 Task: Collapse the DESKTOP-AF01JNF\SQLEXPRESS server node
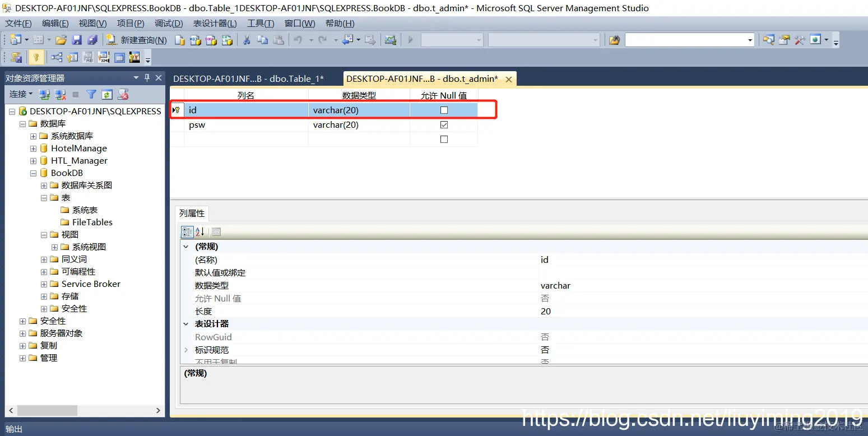[12, 112]
